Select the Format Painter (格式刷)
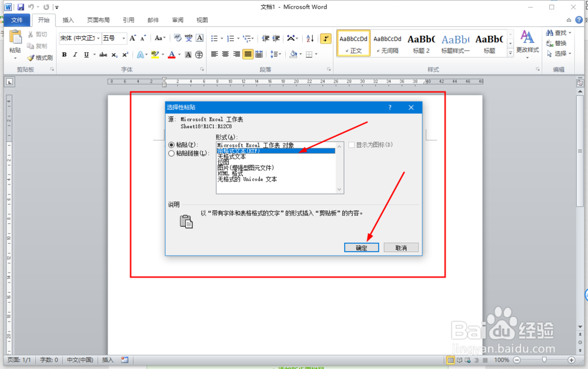 40,58
